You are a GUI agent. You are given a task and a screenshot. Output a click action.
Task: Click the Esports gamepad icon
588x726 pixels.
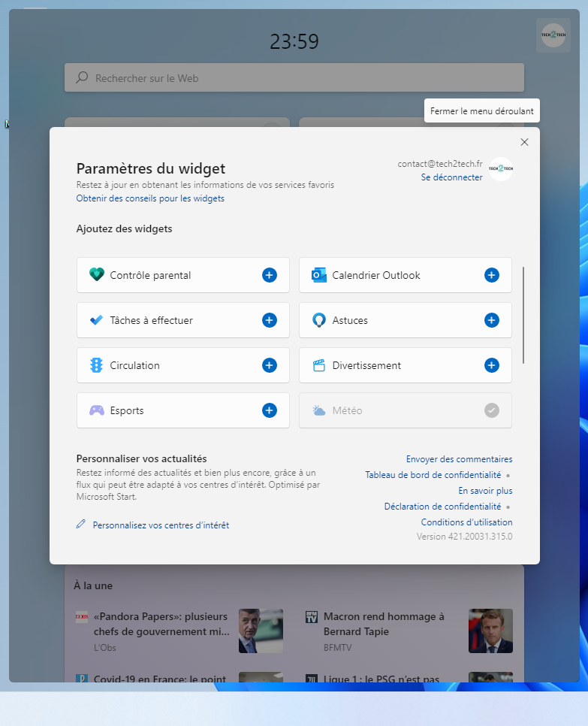click(97, 410)
